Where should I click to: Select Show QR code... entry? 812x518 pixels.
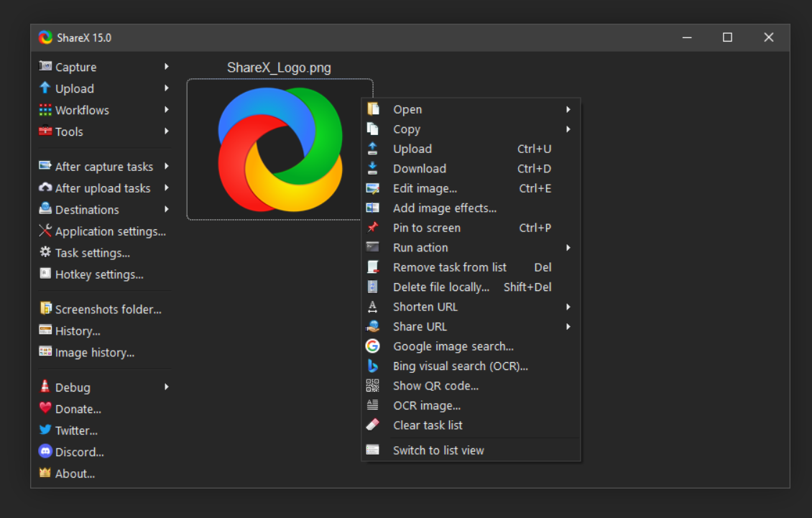tap(471, 385)
